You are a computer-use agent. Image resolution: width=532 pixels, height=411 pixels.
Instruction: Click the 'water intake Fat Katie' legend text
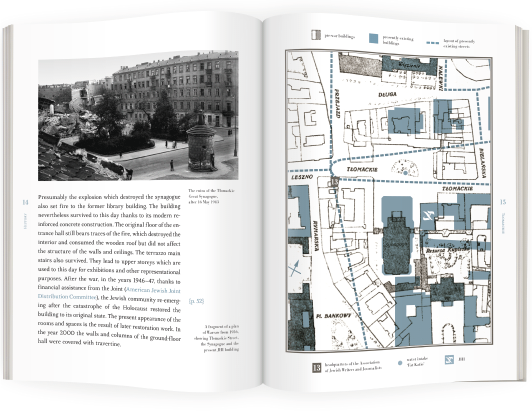coord(417,361)
